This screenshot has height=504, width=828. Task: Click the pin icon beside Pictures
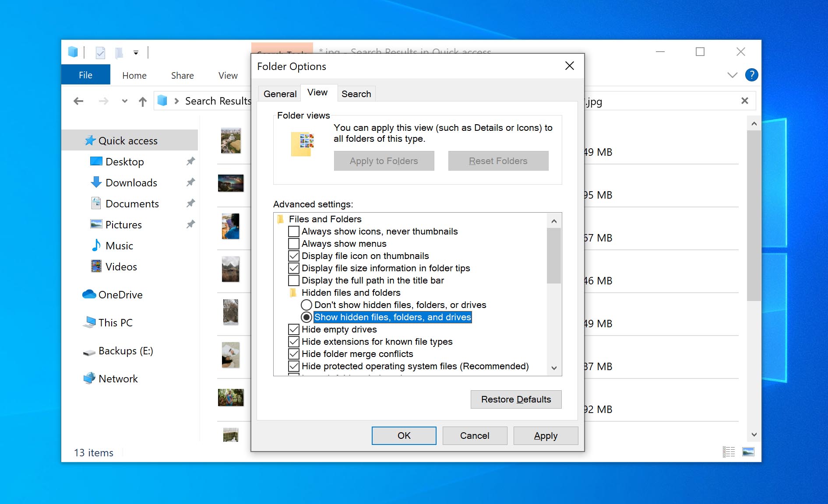pyautogui.click(x=190, y=224)
